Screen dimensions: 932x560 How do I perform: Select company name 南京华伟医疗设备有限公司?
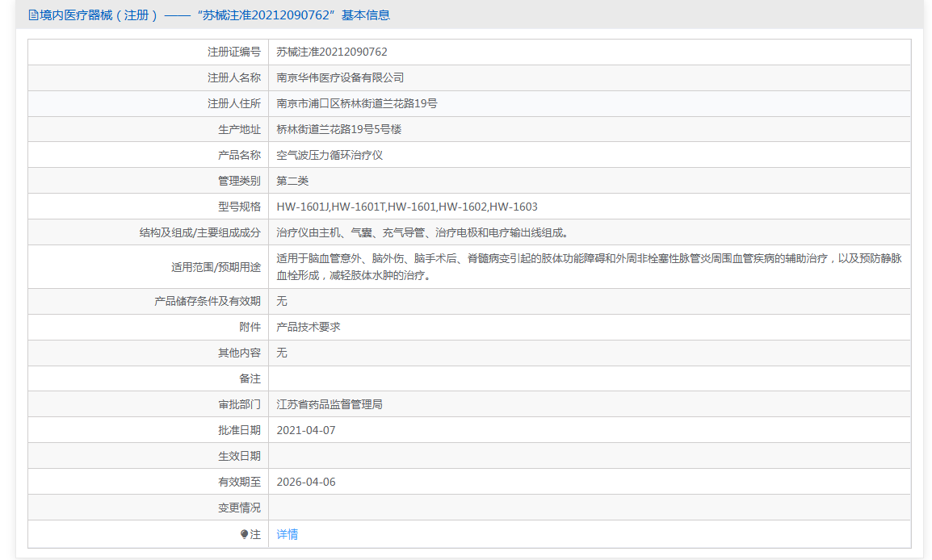pyautogui.click(x=340, y=77)
